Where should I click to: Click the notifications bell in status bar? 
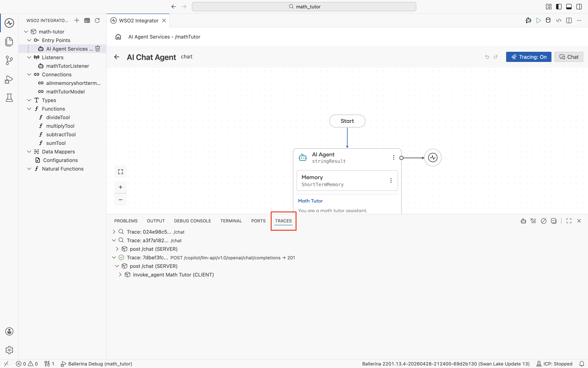coord(582,364)
